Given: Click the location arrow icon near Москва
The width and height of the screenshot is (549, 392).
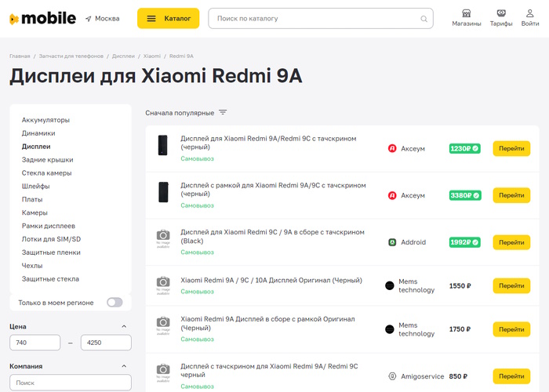Looking at the screenshot, I should click(88, 19).
